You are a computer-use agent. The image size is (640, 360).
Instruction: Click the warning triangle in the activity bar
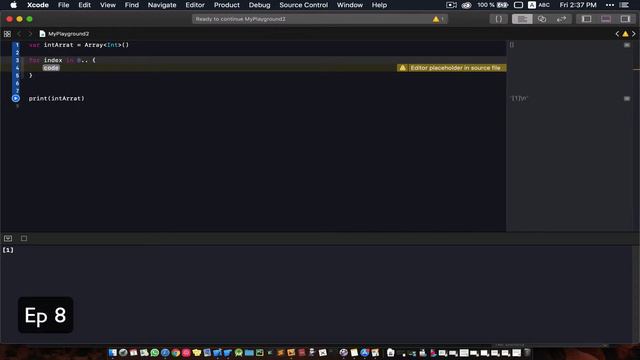coord(436,19)
